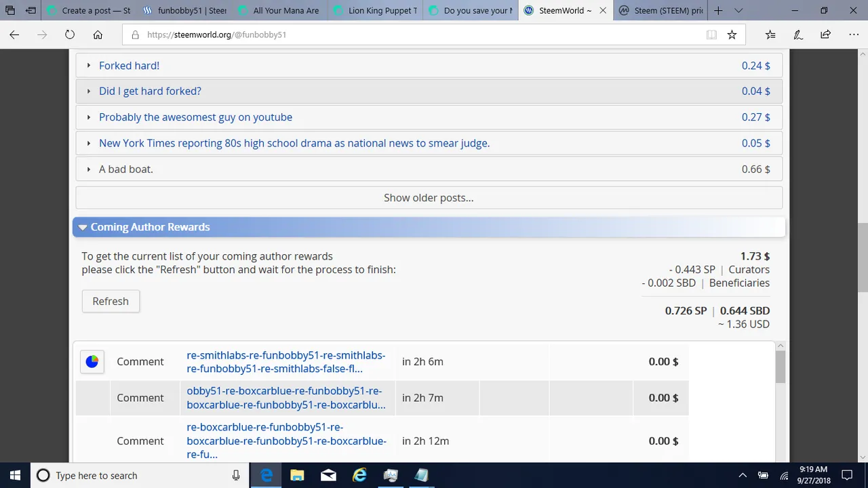Click the Cortana microphone icon
The height and width of the screenshot is (488, 868).
point(236,475)
